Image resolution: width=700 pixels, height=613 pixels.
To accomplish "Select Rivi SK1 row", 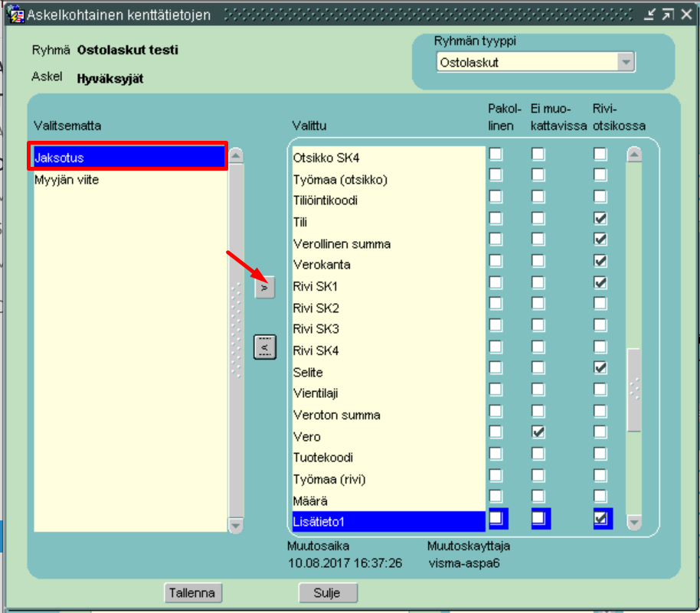I will coord(388,286).
